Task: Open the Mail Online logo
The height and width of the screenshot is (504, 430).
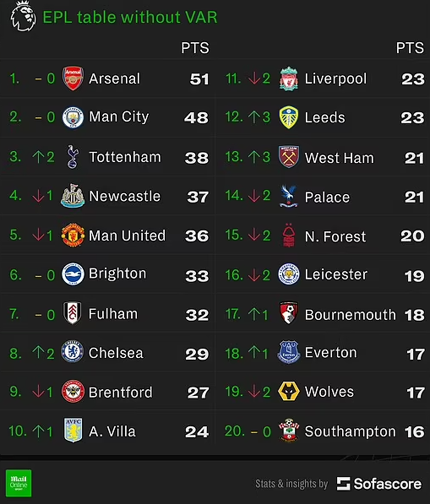Action: tap(19, 483)
